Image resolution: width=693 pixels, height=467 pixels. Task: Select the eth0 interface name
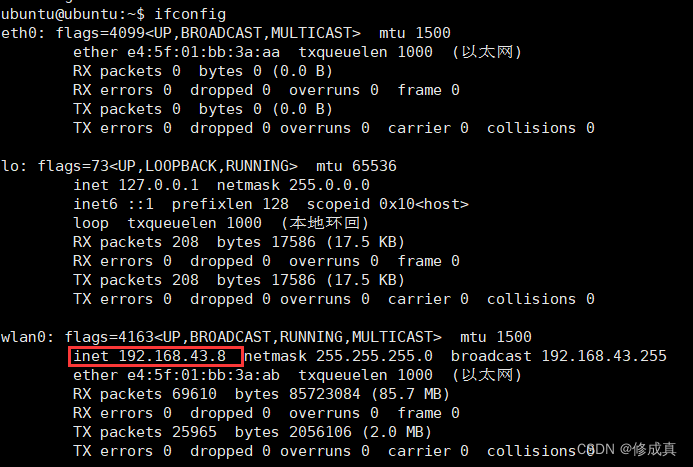pos(20,33)
